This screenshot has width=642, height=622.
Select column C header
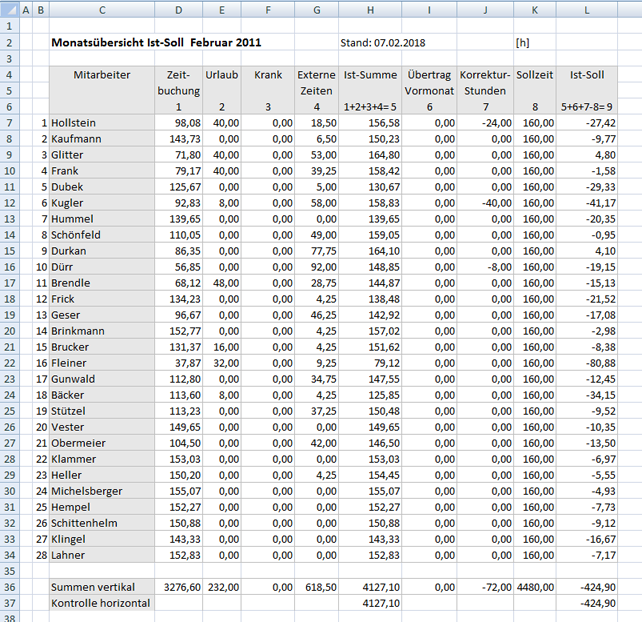pos(102,10)
